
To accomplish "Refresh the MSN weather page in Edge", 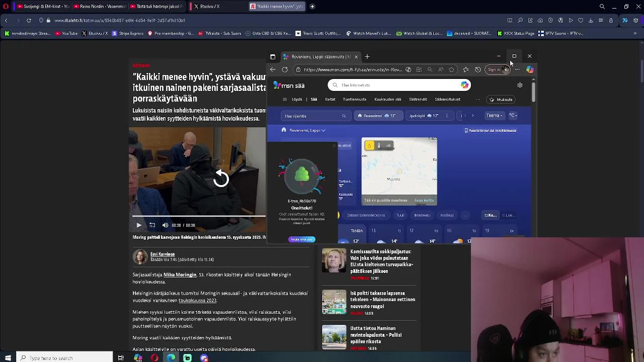I will (285, 69).
